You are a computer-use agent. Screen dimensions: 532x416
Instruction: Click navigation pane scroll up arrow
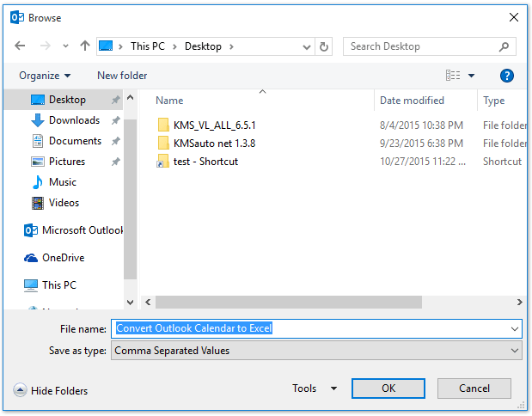tap(130, 98)
